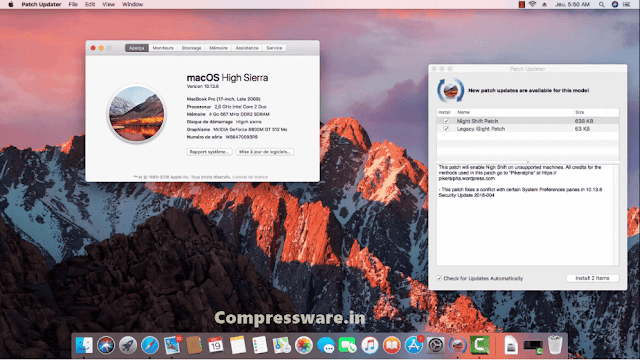This screenshot has width=640, height=360.
Task: Open the View menu
Action: pyautogui.click(x=108, y=4)
